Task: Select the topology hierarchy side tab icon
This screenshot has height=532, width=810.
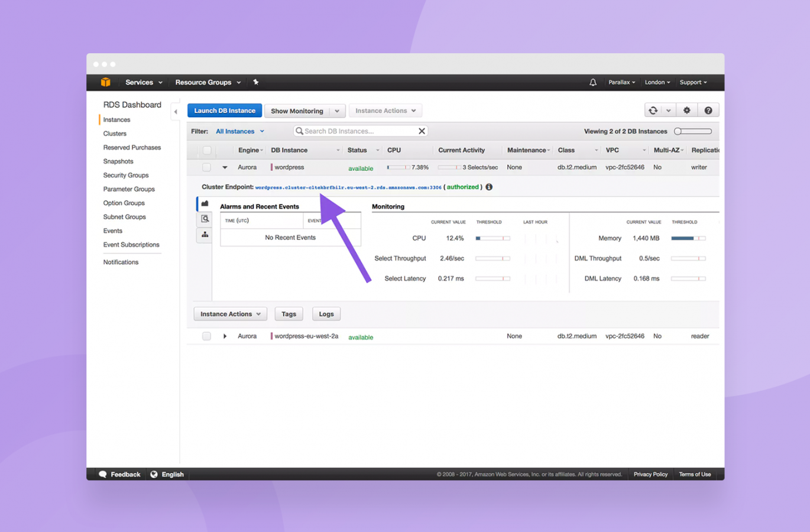Action: coord(205,235)
